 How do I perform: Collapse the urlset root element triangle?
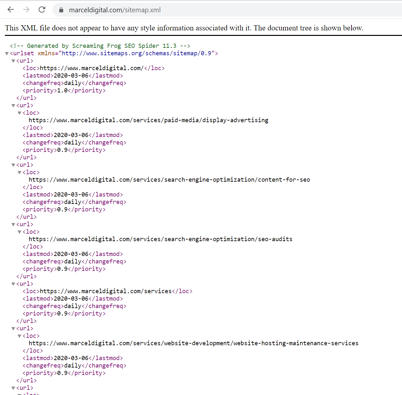pos(7,53)
